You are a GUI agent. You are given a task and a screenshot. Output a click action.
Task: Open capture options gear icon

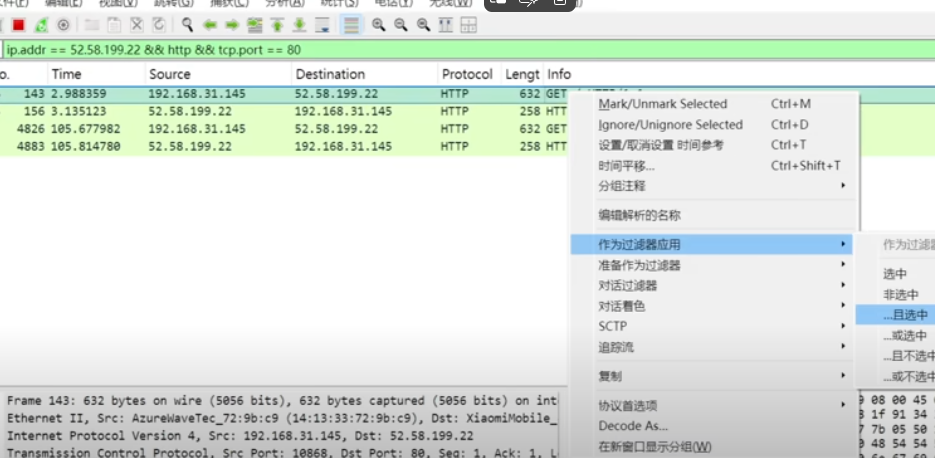63,25
